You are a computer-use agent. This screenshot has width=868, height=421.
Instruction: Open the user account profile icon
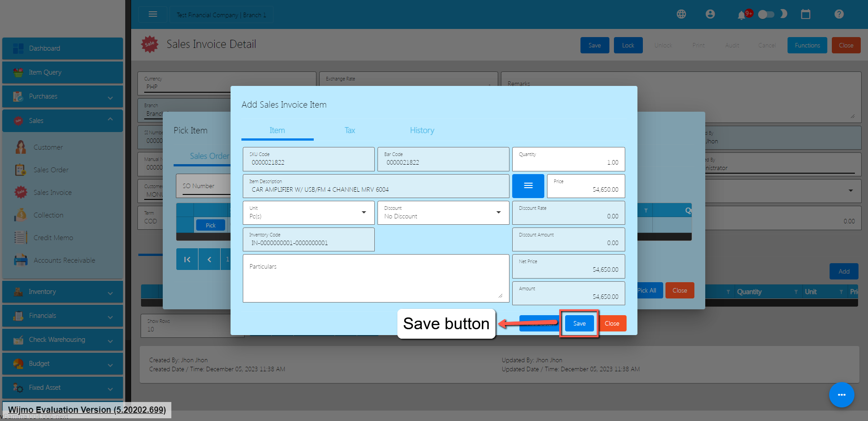(710, 14)
